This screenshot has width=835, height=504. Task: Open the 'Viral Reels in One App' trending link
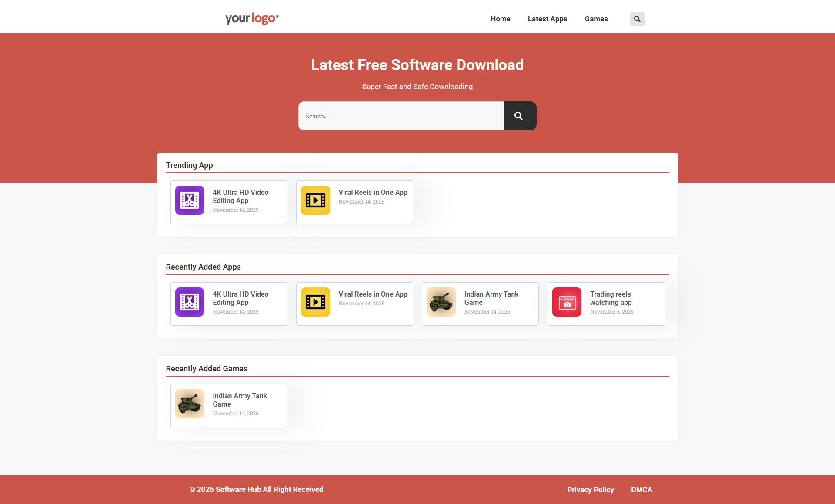(x=373, y=192)
